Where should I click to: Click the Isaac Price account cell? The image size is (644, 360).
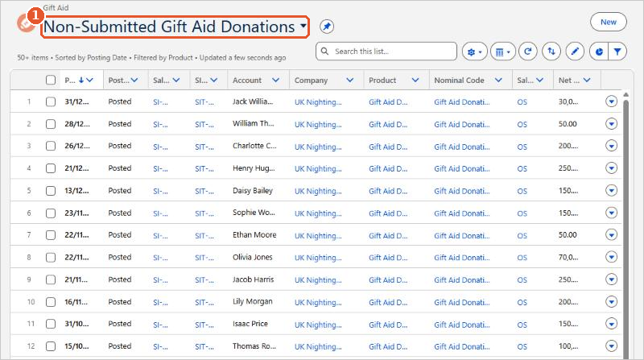click(250, 324)
